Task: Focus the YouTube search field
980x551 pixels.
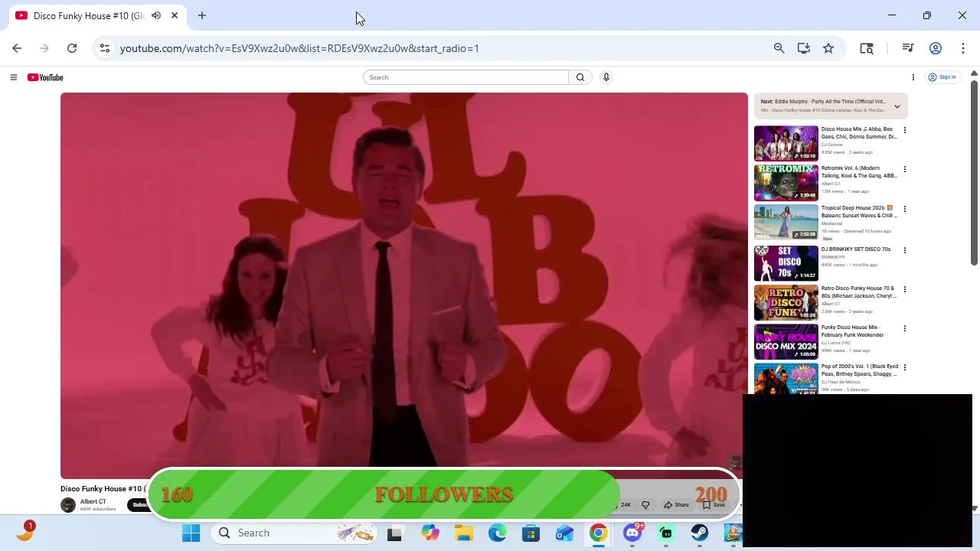Action: (x=465, y=77)
